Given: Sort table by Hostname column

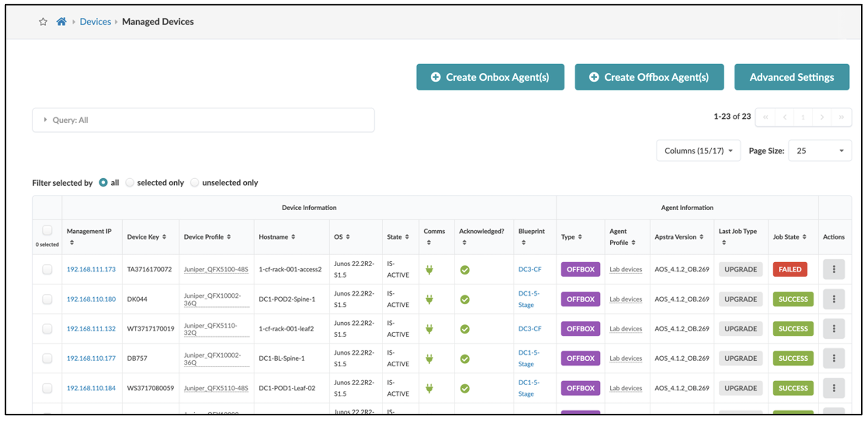Looking at the screenshot, I should [277, 237].
